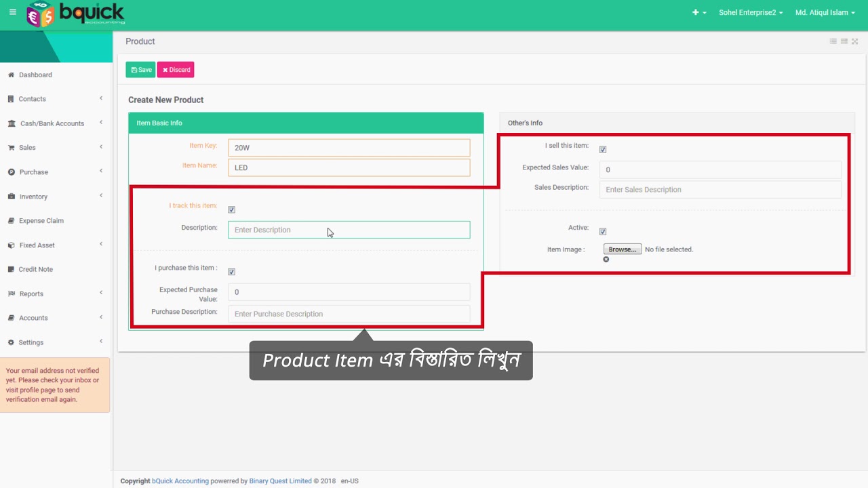This screenshot has width=868, height=488.
Task: Open Credit Note in the sidebar
Action: (36, 269)
